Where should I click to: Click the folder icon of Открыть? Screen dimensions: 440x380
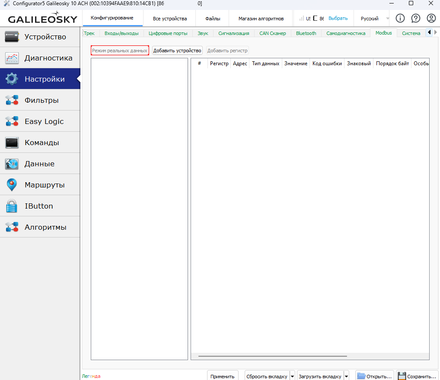pos(361,376)
